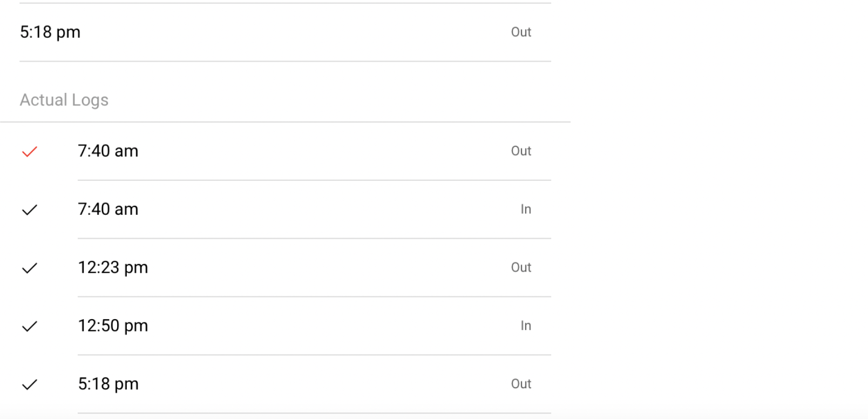The width and height of the screenshot is (868, 419).
Task: Click the checkmark beside the 7:40 am In log
Action: coord(30,209)
